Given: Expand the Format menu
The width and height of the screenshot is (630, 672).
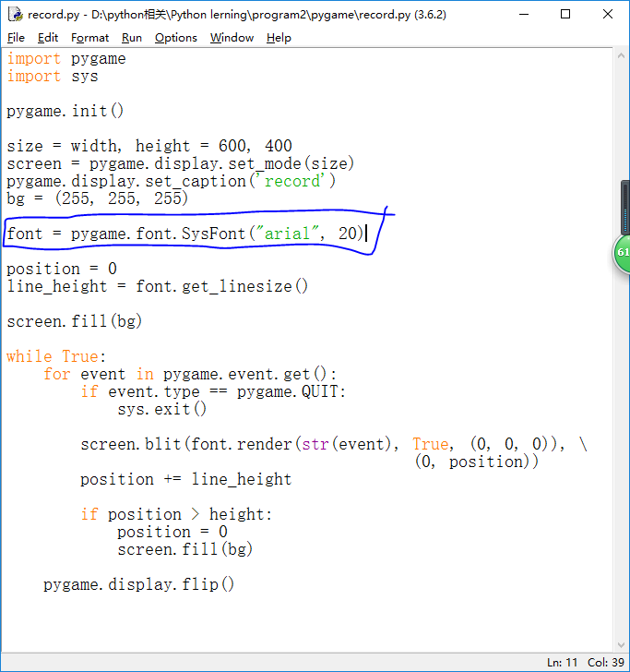Looking at the screenshot, I should 89,38.
